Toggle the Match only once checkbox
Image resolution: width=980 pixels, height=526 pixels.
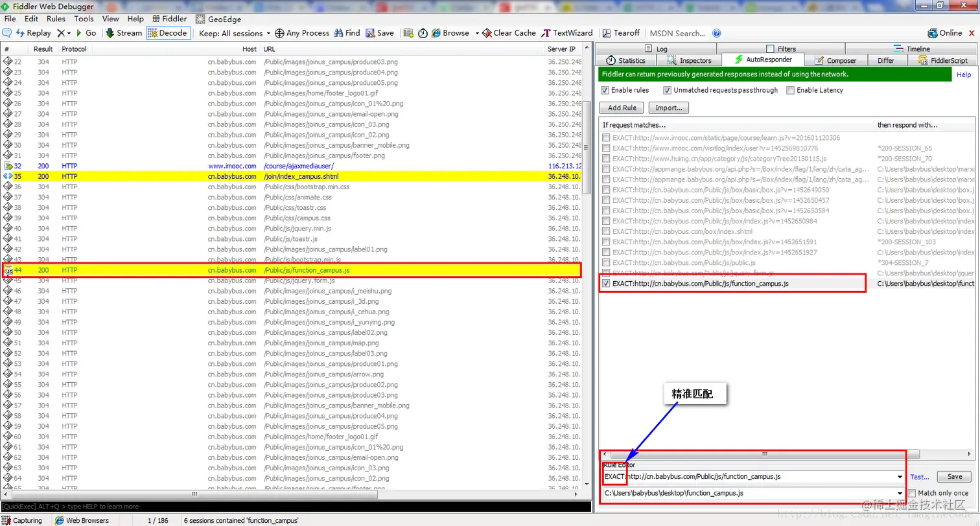[912, 493]
